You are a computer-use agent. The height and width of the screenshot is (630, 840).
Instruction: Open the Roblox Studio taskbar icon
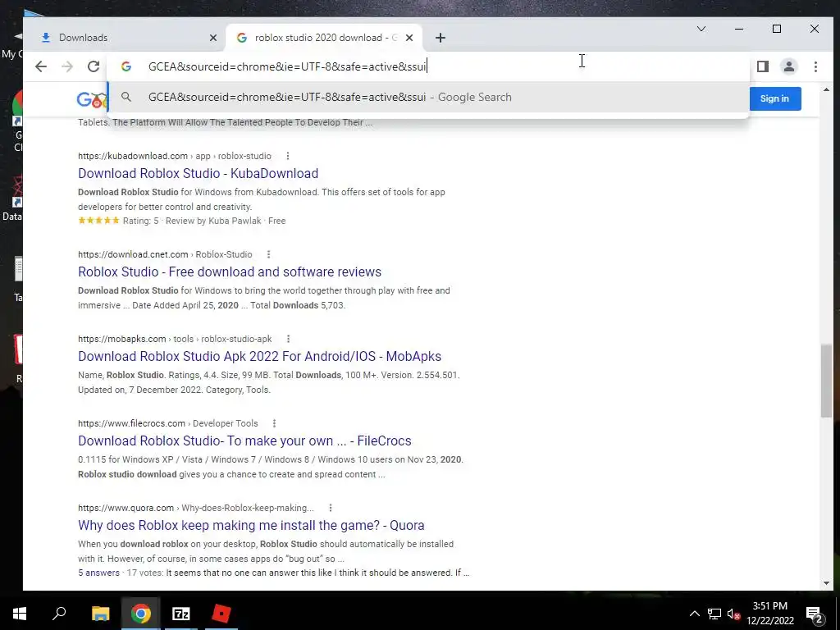pyautogui.click(x=221, y=614)
